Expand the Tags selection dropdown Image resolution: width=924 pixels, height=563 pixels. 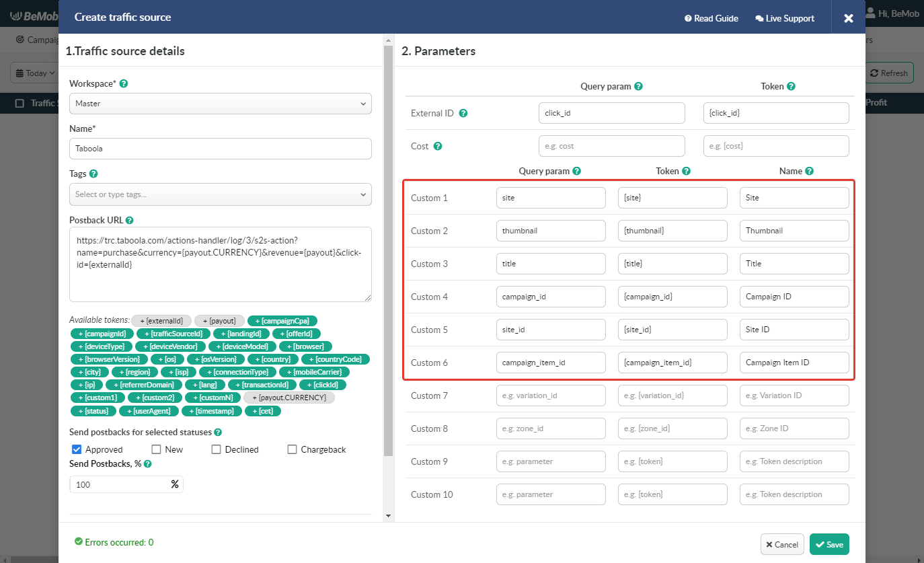point(220,194)
